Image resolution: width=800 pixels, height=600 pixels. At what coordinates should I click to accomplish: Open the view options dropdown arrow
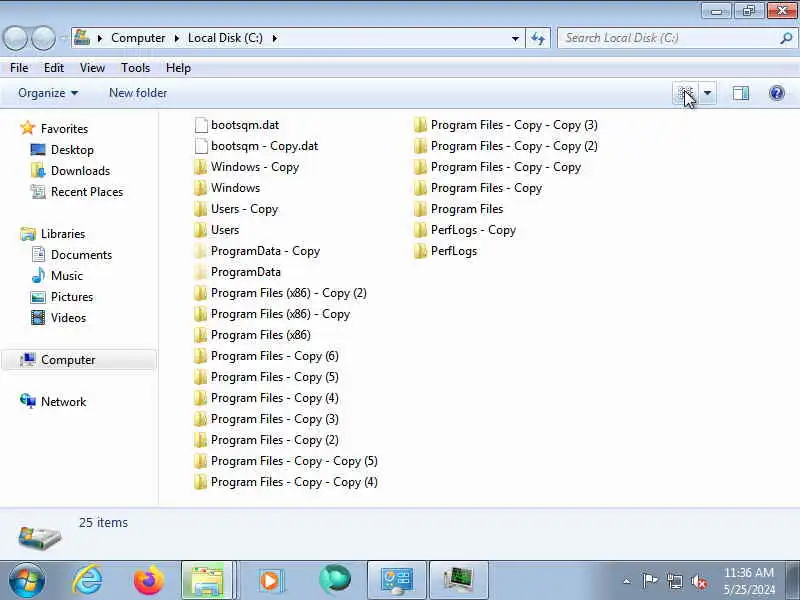coord(707,93)
